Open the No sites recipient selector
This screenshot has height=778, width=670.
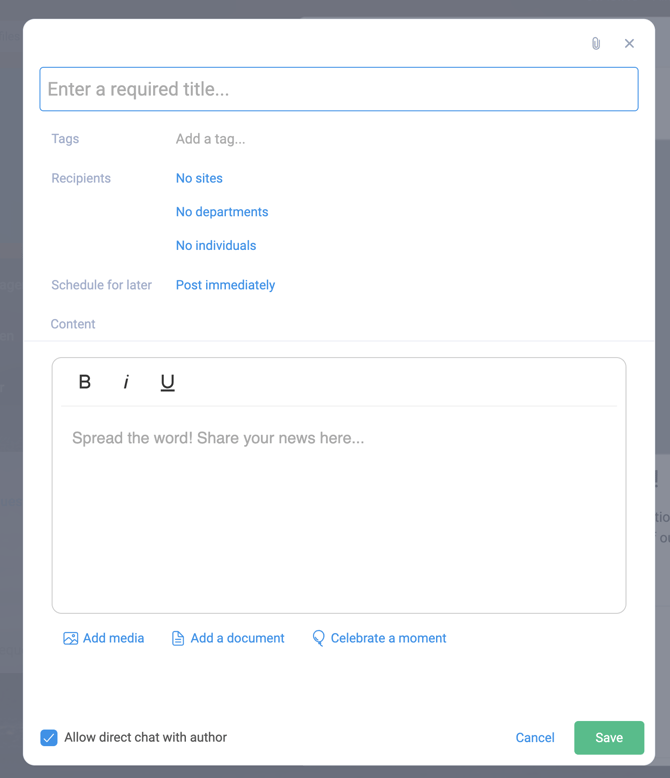coord(199,178)
